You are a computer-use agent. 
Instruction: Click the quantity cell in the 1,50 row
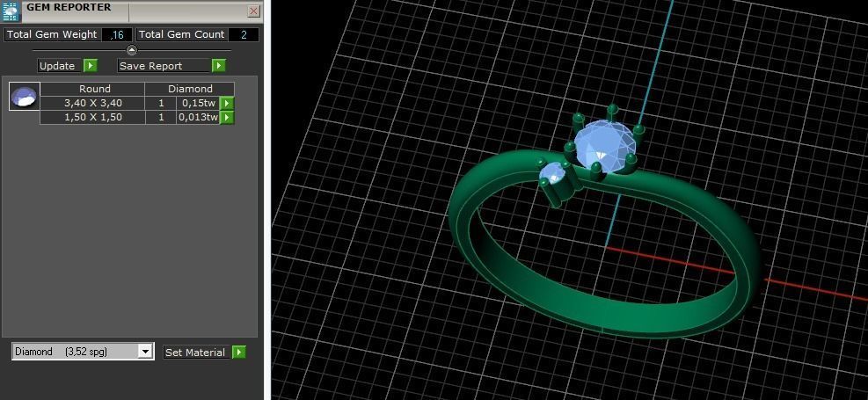[x=161, y=117]
